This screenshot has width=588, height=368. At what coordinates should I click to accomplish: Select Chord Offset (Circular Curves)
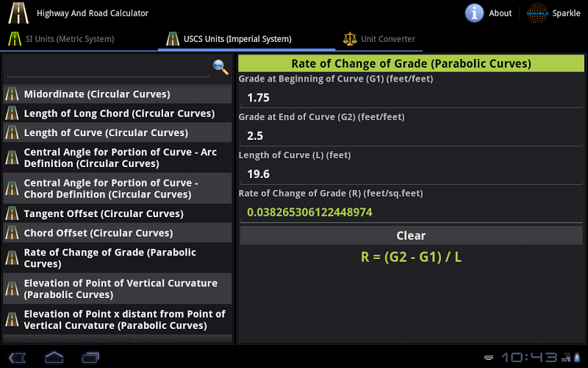tap(118, 233)
